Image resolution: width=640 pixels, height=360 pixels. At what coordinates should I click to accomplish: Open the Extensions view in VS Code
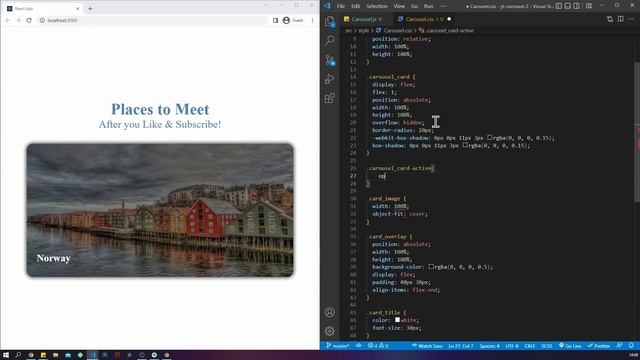(x=330, y=98)
